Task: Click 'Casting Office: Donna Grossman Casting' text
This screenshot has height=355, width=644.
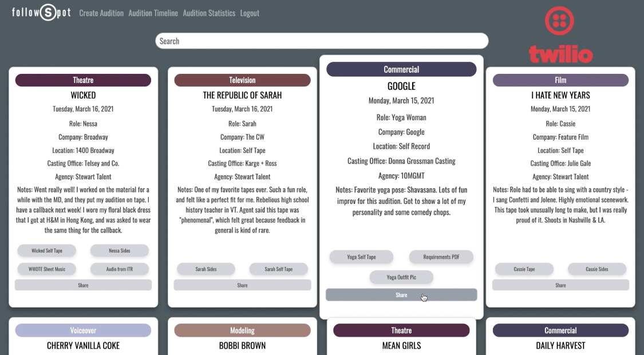Action: 401,161
